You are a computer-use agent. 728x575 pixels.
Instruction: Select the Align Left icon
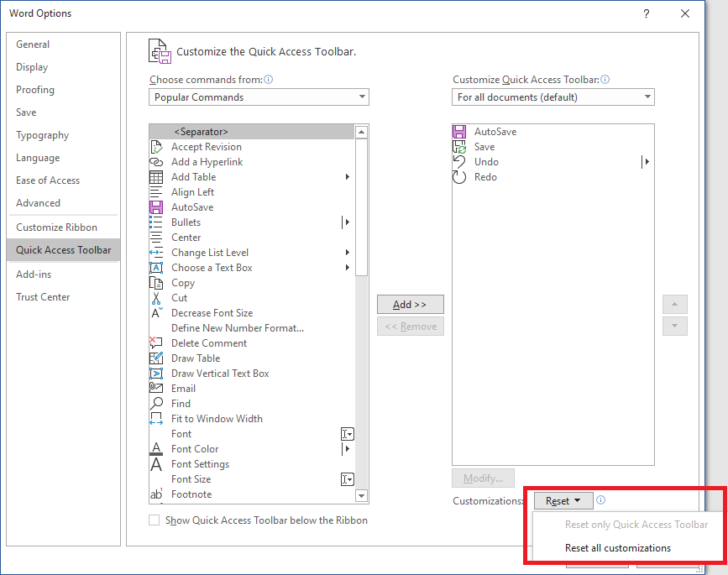[156, 192]
